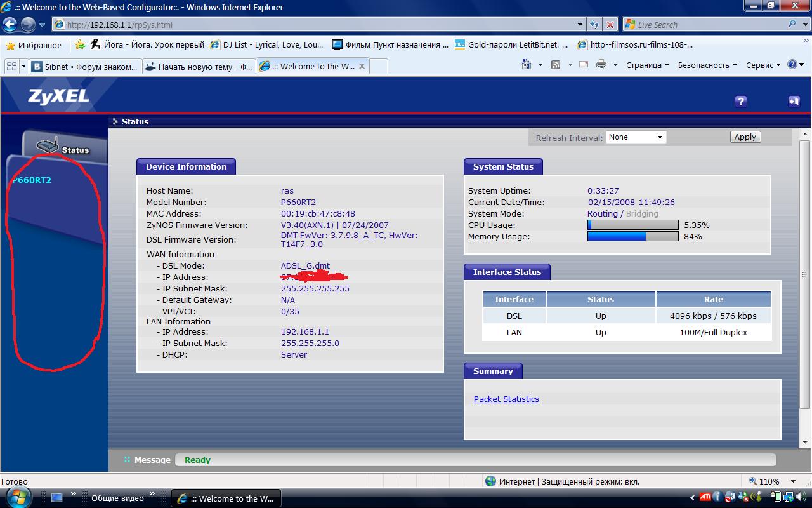
Task: Go forward with the browser Forward arrow
Action: point(28,25)
